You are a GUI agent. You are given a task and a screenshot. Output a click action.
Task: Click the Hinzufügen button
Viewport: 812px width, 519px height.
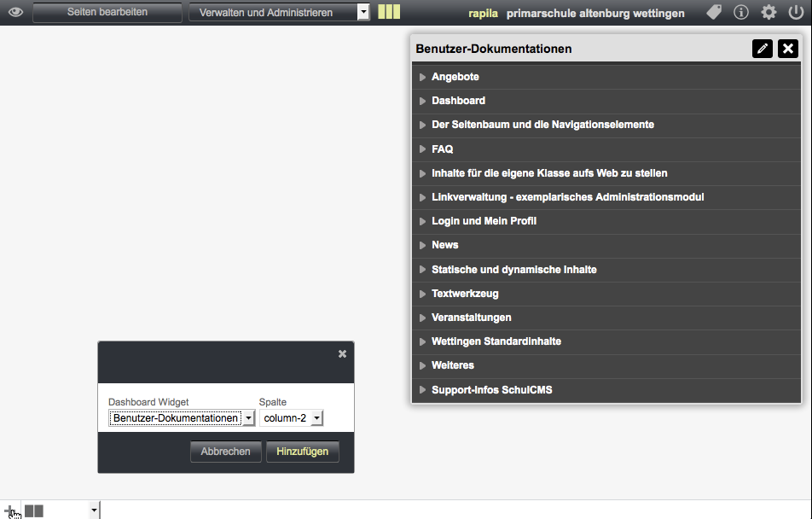pos(303,451)
